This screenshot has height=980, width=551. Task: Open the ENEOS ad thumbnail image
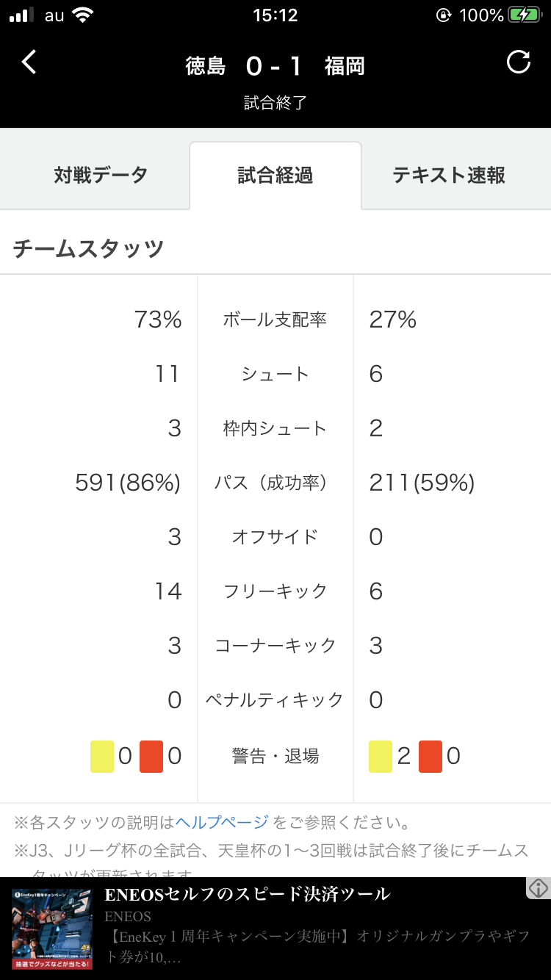coord(52,929)
